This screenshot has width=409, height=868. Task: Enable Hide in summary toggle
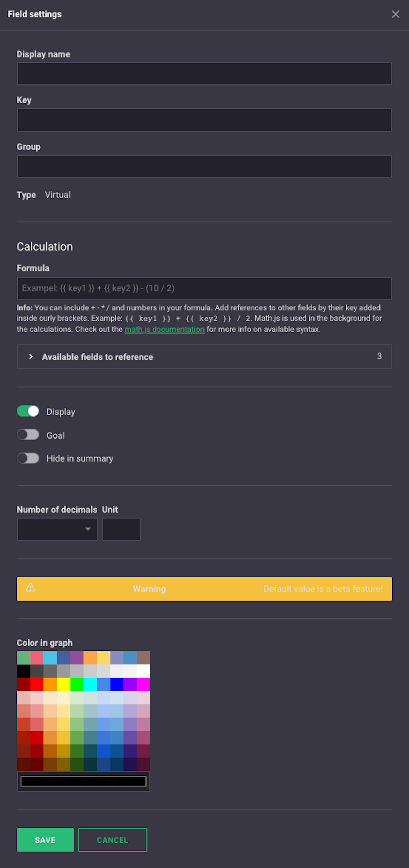[x=28, y=458]
